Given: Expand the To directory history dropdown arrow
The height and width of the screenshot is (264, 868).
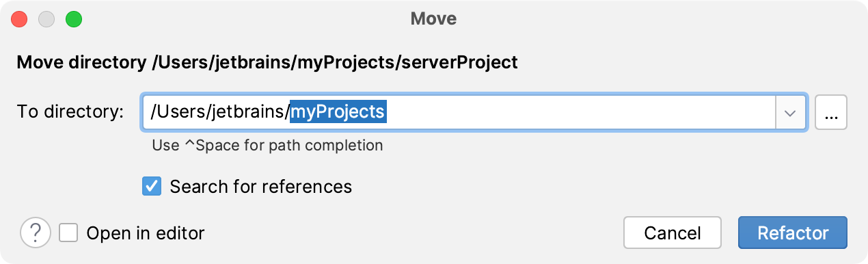Looking at the screenshot, I should 791,112.
